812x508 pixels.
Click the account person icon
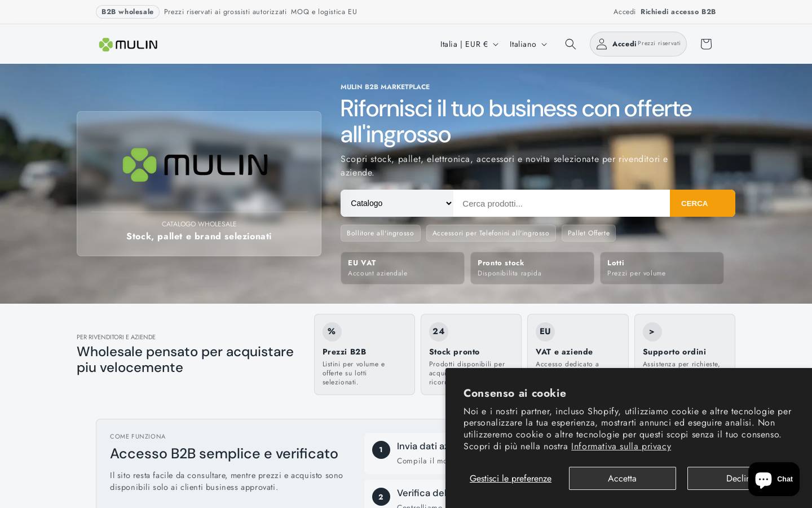point(602,44)
